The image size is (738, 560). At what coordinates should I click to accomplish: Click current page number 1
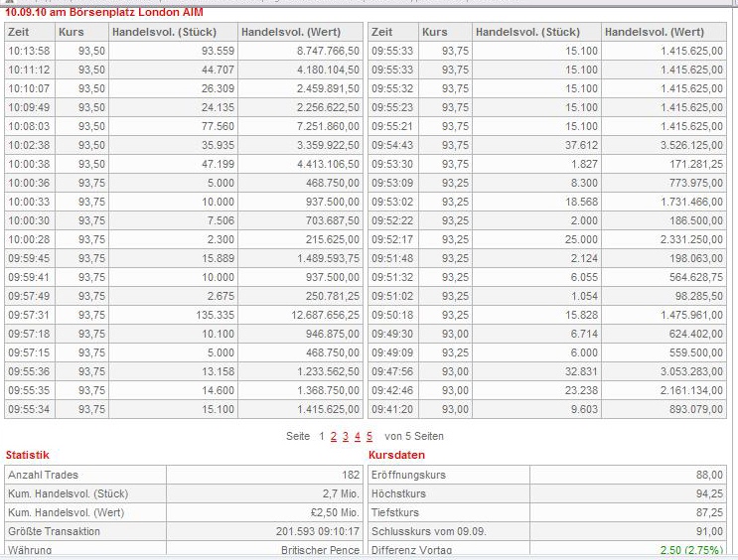point(322,436)
